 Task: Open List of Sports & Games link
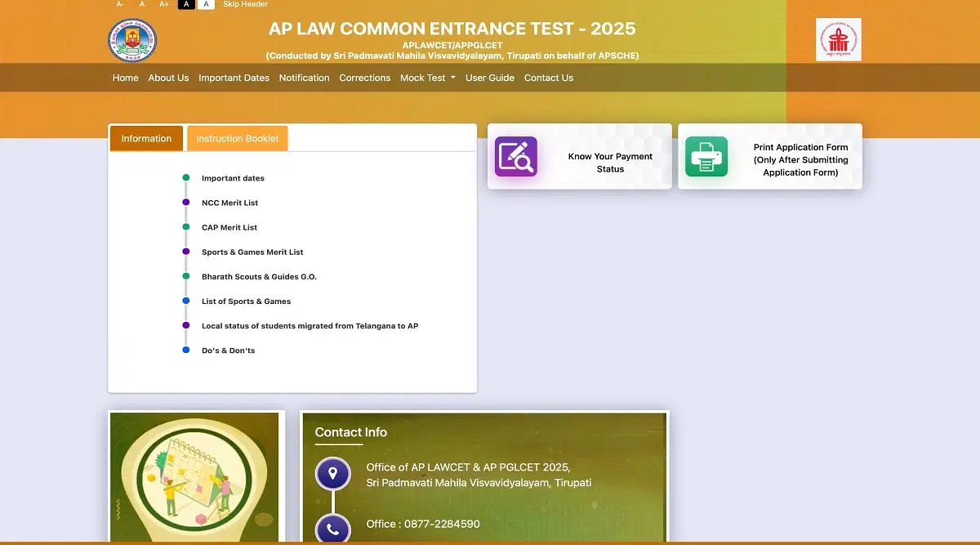(x=246, y=301)
